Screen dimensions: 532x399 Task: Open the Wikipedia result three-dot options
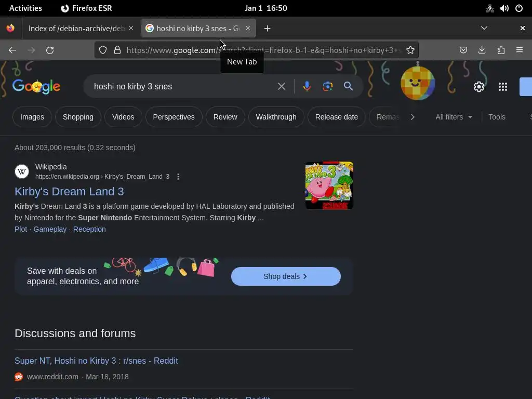[178, 177]
